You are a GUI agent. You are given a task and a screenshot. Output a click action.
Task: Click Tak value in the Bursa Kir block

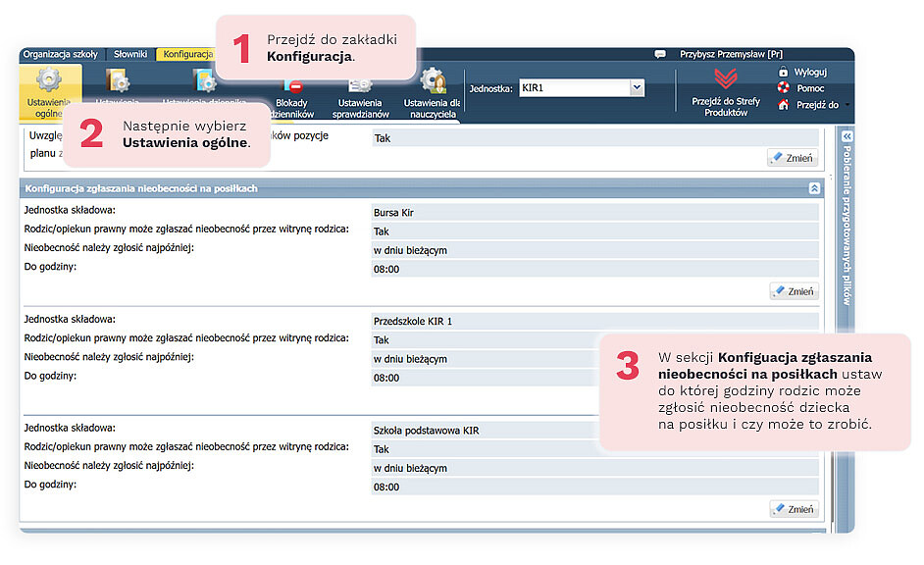(382, 231)
